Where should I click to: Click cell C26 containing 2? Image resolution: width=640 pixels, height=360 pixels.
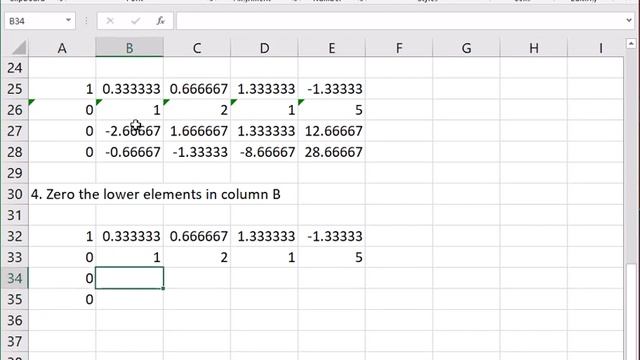coord(197,110)
